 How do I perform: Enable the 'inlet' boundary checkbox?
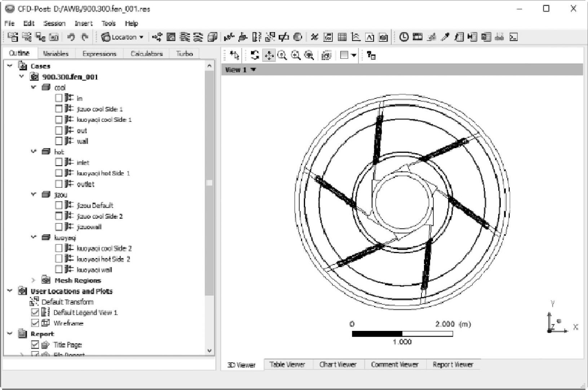(59, 163)
